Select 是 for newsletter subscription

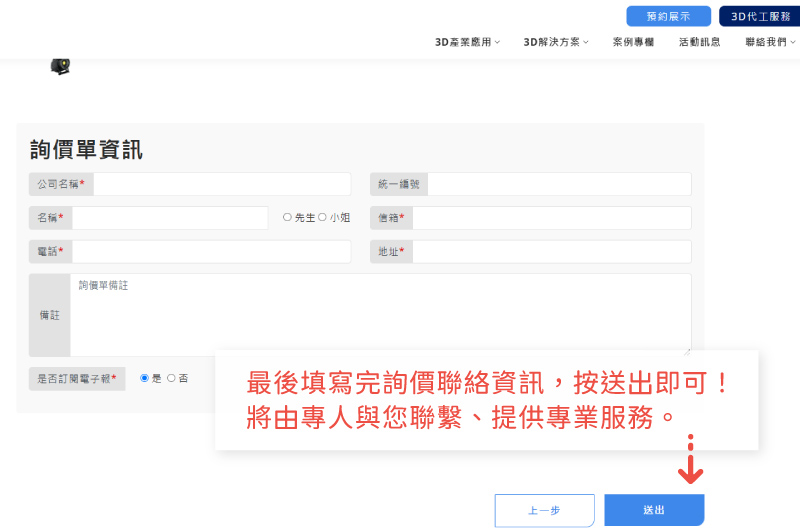coord(145,378)
